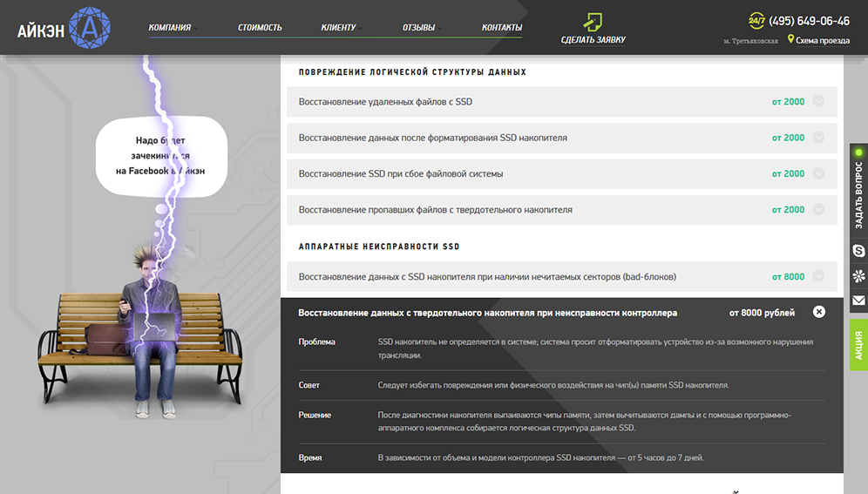
Task: Open the 'Клиенту' menu
Action: click(x=338, y=28)
